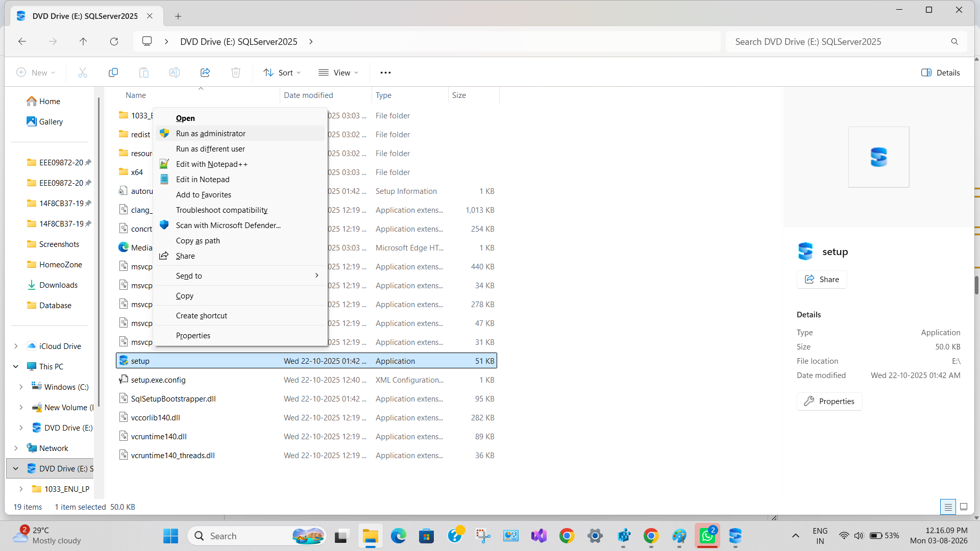The width and height of the screenshot is (980, 551).
Task: Show hidden icons in system tray
Action: point(795,536)
